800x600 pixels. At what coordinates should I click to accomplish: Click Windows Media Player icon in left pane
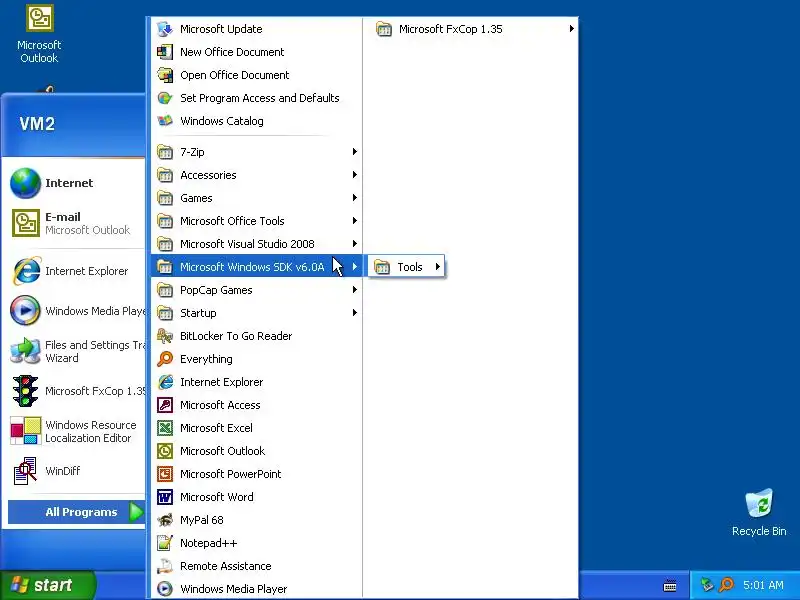click(x=26, y=310)
